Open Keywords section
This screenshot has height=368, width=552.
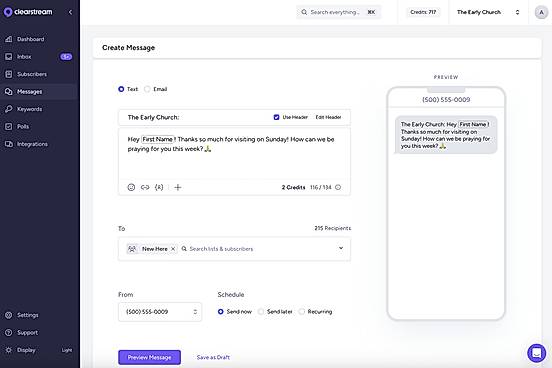[x=39, y=109]
